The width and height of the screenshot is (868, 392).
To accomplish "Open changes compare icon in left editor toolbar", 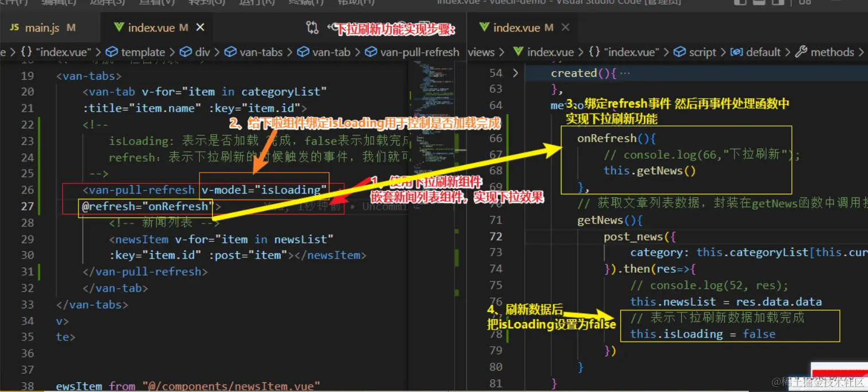I will (x=312, y=28).
